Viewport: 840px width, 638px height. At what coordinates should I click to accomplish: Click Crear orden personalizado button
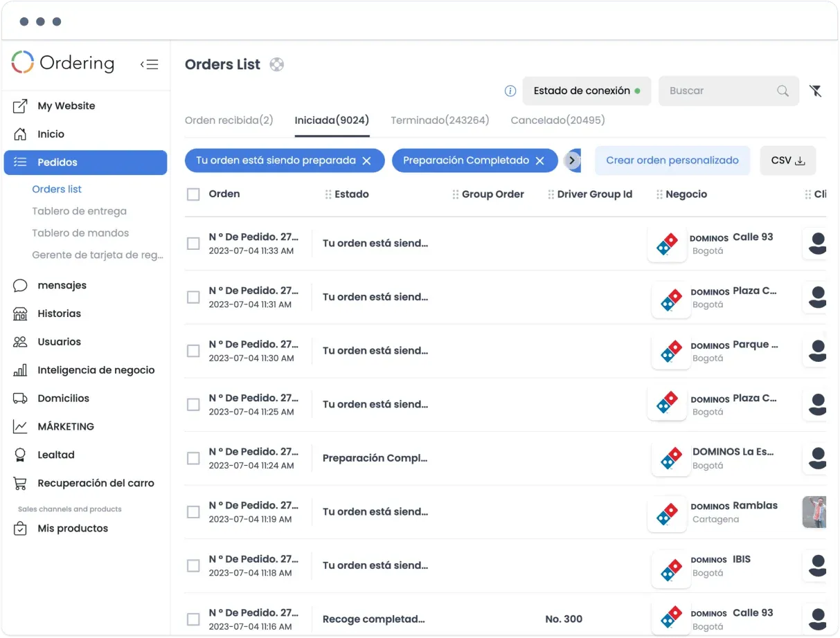672,161
